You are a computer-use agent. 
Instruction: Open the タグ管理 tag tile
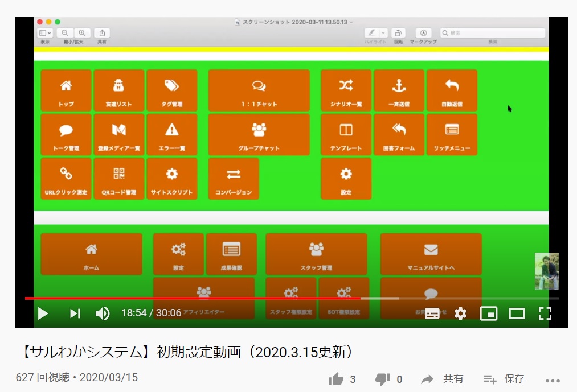[172, 90]
